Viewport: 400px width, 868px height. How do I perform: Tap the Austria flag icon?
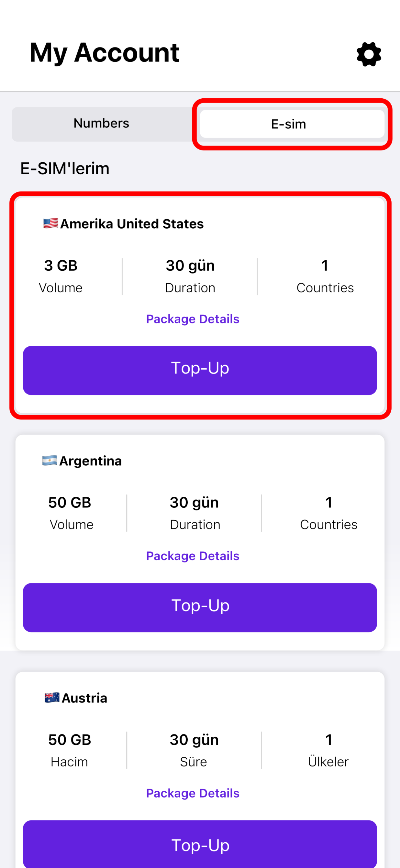[52, 698]
